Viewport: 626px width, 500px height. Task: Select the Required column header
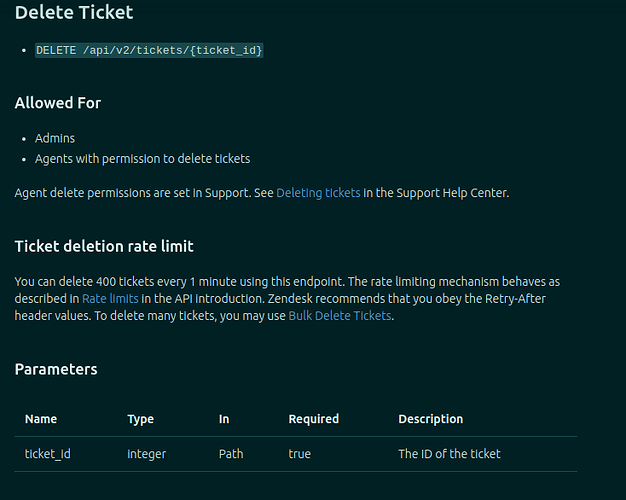[314, 419]
